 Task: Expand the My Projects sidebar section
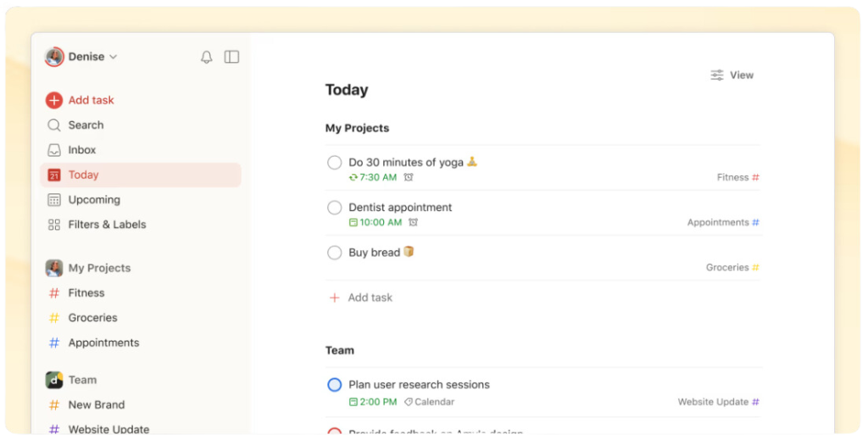coord(99,268)
